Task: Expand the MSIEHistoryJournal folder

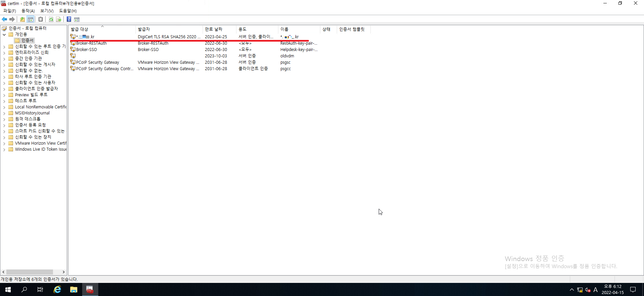Action: 4,113
